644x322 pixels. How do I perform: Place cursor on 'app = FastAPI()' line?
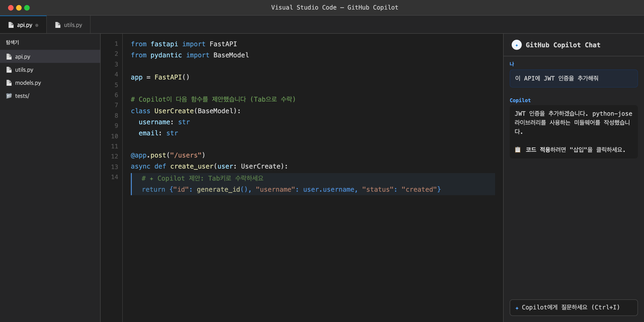pyautogui.click(x=160, y=77)
